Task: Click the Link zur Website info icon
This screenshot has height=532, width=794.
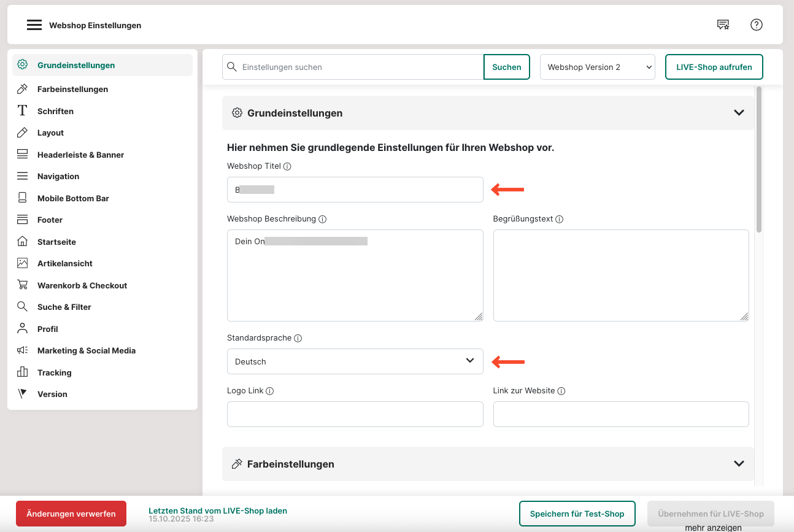Action: 561,391
